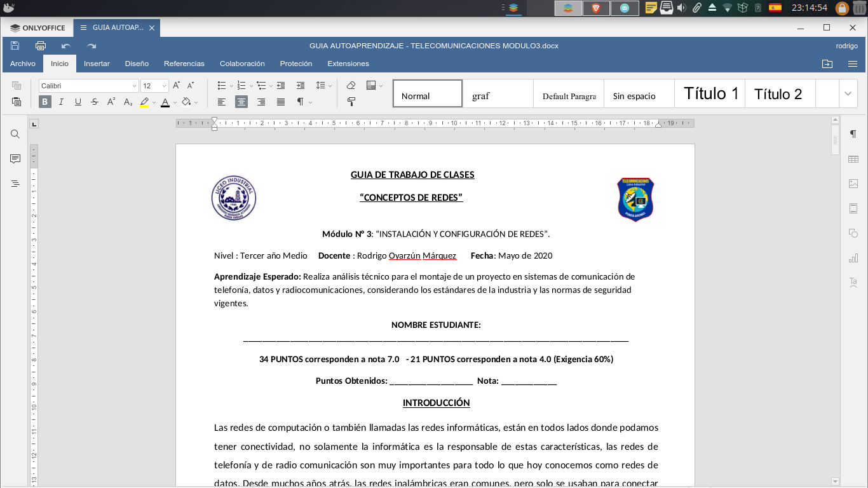Open file location via the folder icon
This screenshot has width=868, height=488.
(x=827, y=64)
